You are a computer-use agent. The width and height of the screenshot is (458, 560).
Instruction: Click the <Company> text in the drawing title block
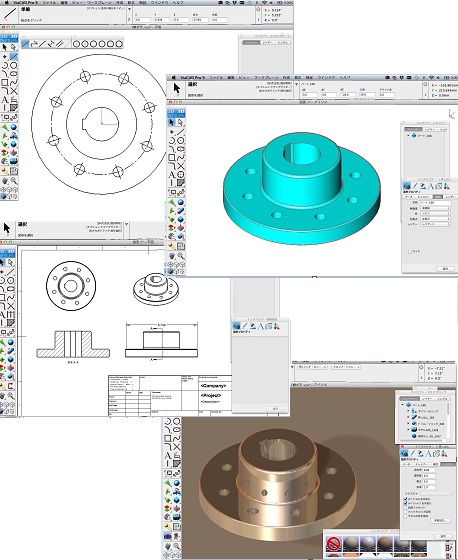point(213,386)
